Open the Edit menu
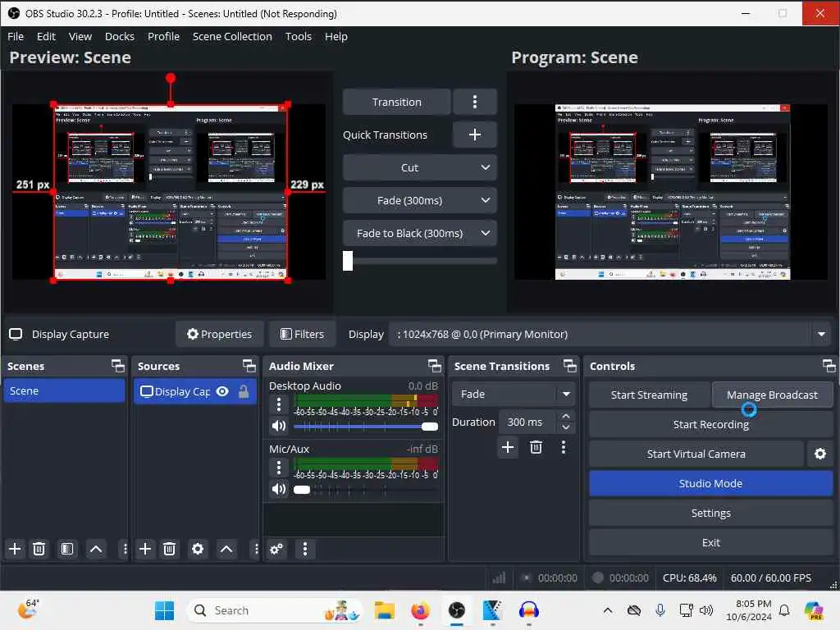Image resolution: width=840 pixels, height=630 pixels. (46, 36)
